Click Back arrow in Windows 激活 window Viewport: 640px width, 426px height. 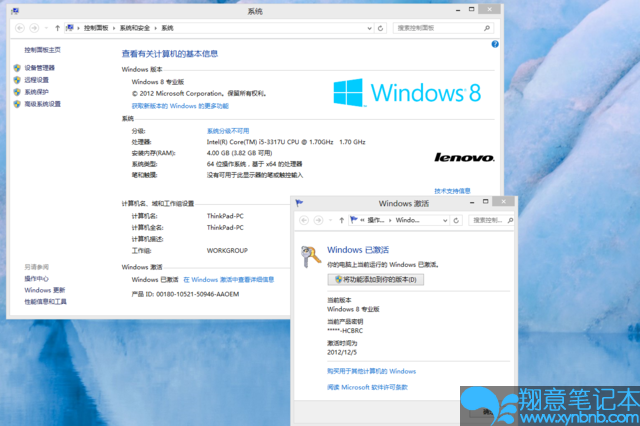click(304, 220)
